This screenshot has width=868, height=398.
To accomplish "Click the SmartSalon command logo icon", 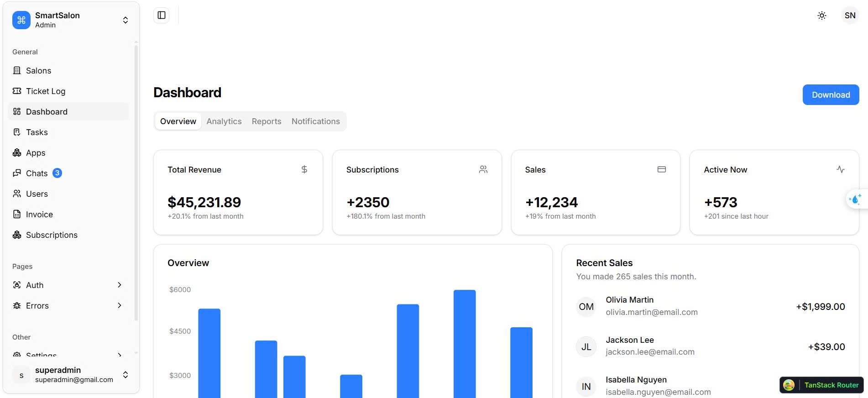I will tap(21, 20).
